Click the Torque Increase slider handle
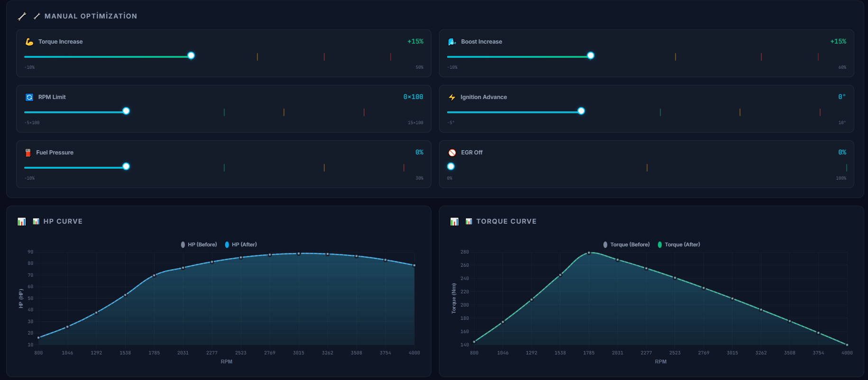 (191, 56)
